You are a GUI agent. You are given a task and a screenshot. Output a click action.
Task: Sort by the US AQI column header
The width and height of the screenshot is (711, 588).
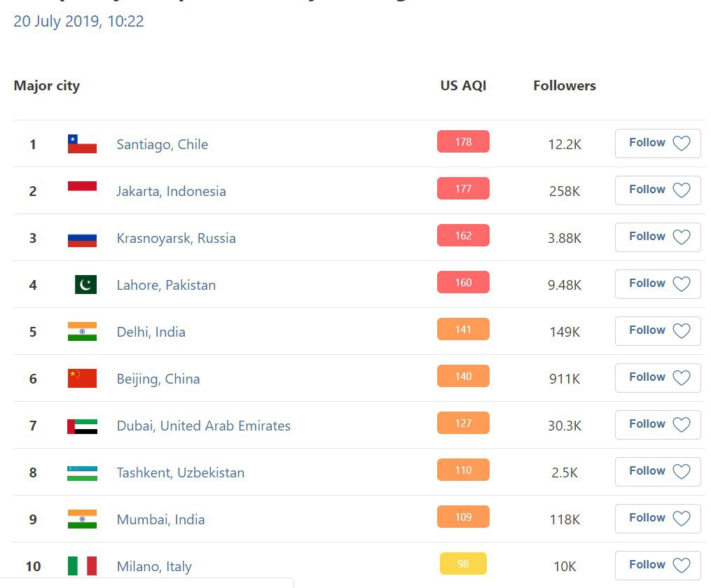coord(463,85)
